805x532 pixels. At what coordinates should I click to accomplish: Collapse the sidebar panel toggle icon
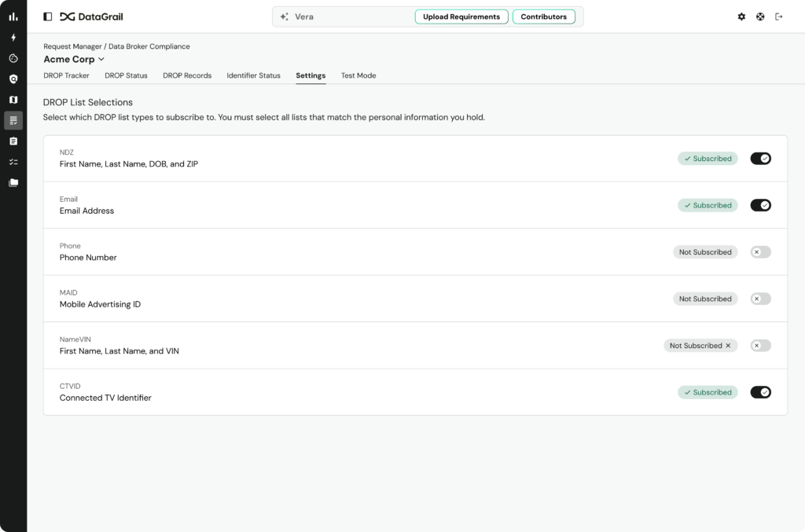(48, 17)
